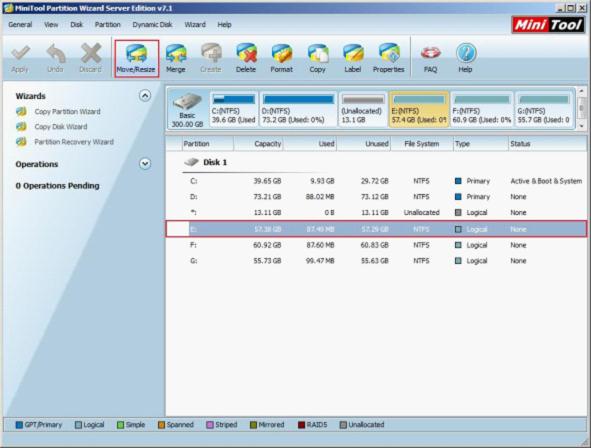Open the General menu
This screenshot has width=591, height=448.
click(x=20, y=24)
